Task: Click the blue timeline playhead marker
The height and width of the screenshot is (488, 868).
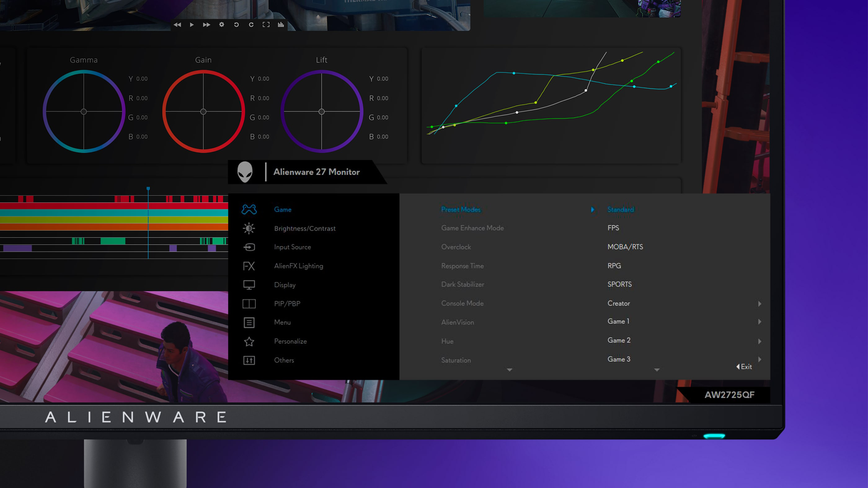Action: point(148,189)
